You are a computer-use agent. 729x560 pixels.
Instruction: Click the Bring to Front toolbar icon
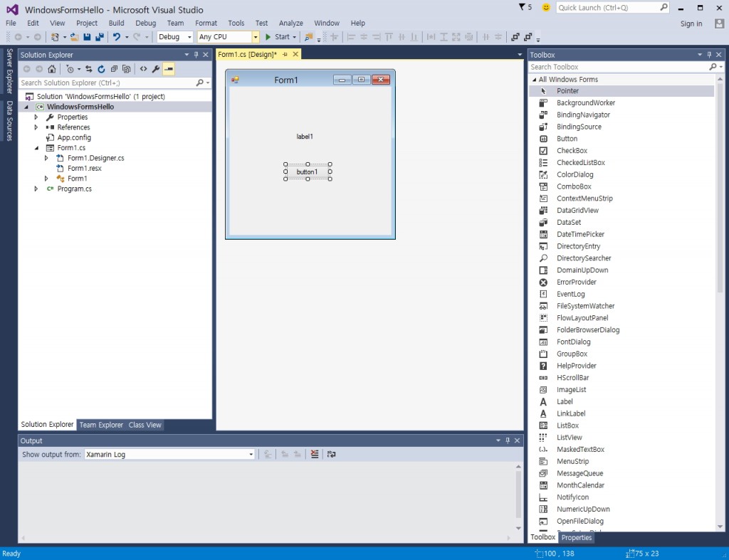click(x=515, y=37)
